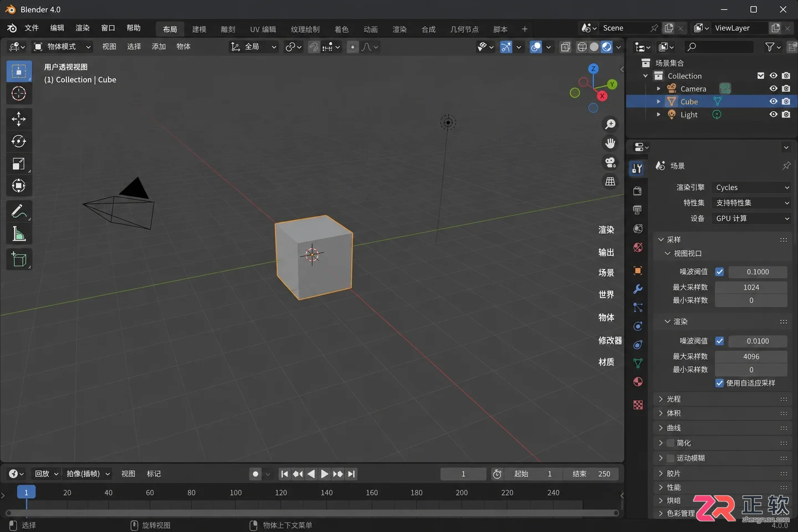Jump to the first frame button
The width and height of the screenshot is (798, 532).
[x=284, y=474]
